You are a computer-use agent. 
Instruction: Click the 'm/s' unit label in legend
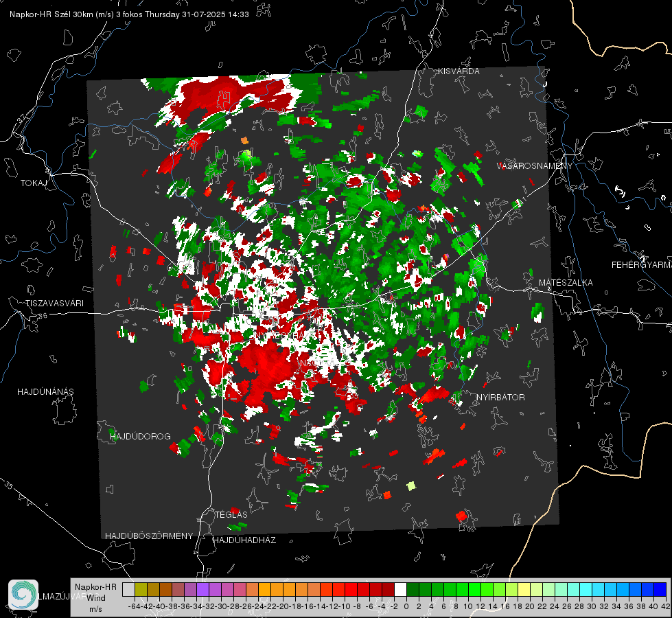[x=95, y=609]
